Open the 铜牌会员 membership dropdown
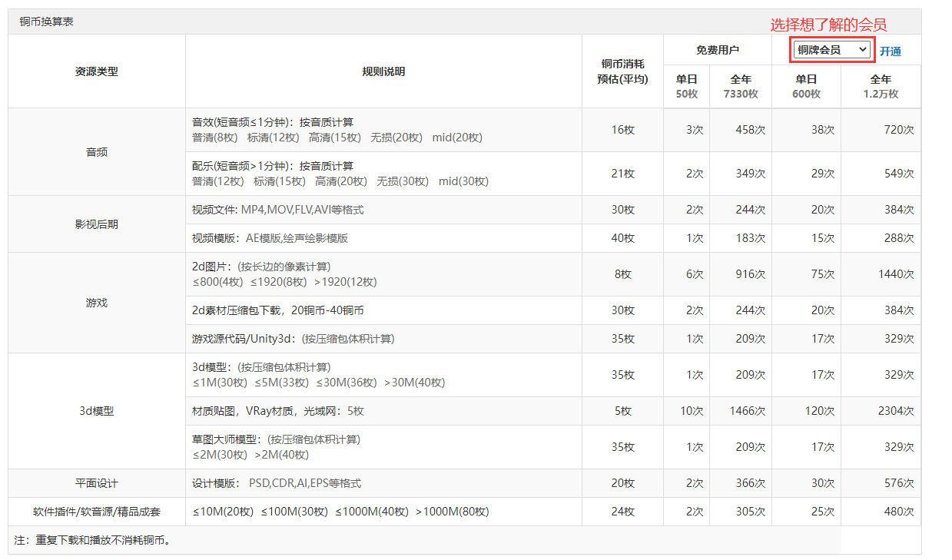 pos(831,50)
